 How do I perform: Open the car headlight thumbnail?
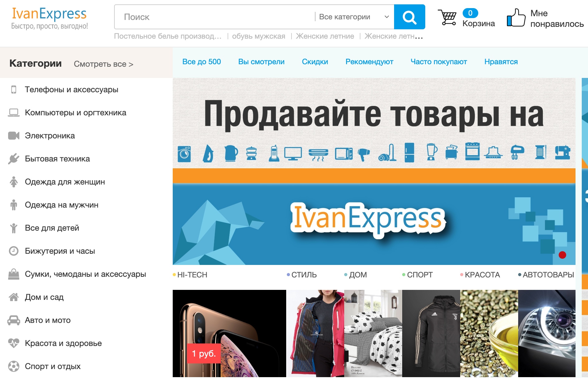click(547, 334)
